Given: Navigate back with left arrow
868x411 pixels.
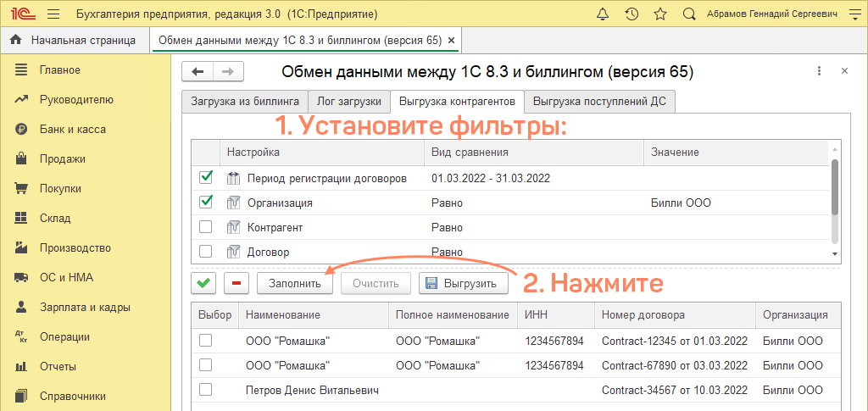Looking at the screenshot, I should click(198, 71).
